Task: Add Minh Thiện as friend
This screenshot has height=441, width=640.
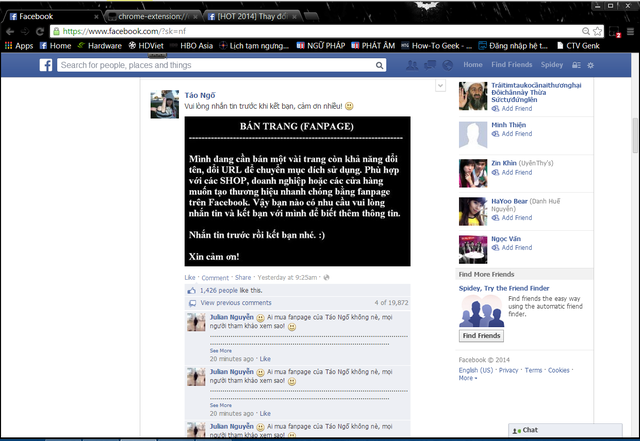Action: [512, 134]
